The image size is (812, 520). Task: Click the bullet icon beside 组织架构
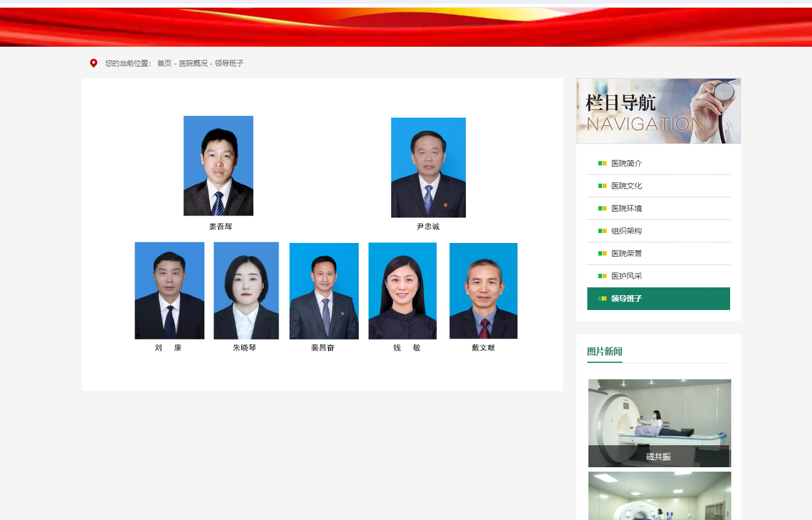coord(602,231)
